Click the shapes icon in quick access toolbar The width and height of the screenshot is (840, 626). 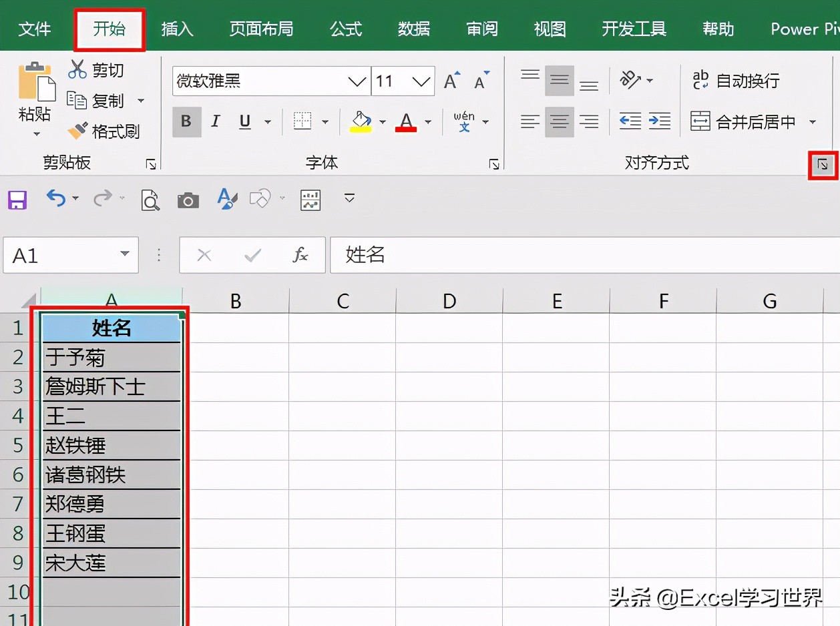coord(260,198)
